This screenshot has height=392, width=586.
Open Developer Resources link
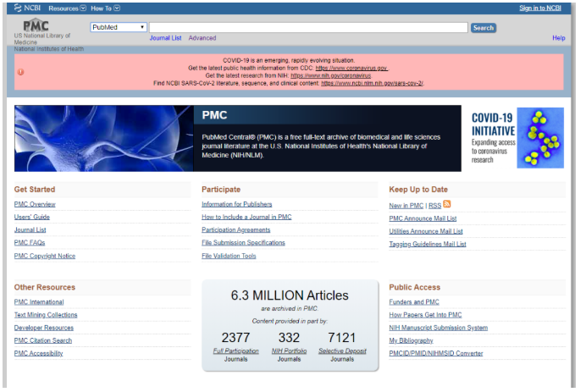[44, 328]
